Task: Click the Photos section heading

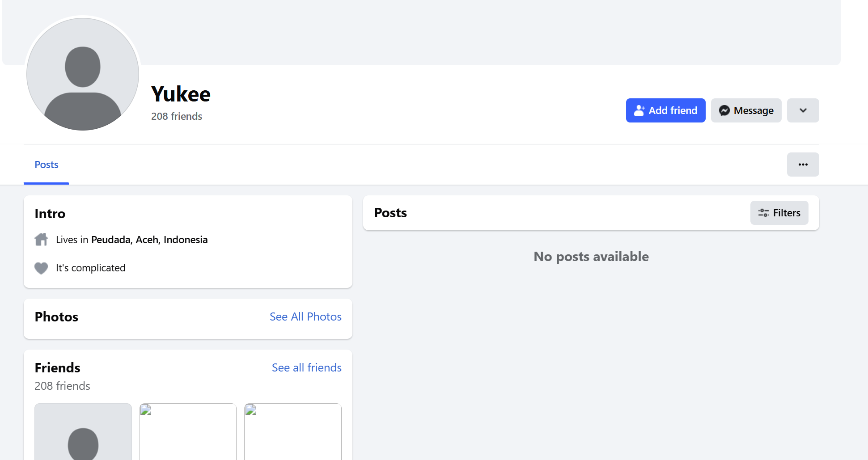Action: click(56, 317)
